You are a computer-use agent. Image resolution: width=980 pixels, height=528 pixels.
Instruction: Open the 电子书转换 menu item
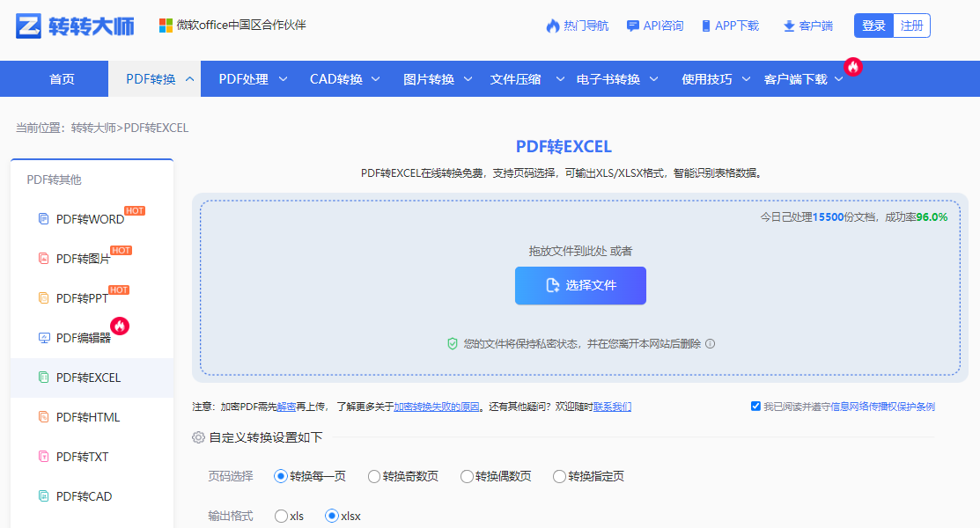[608, 79]
